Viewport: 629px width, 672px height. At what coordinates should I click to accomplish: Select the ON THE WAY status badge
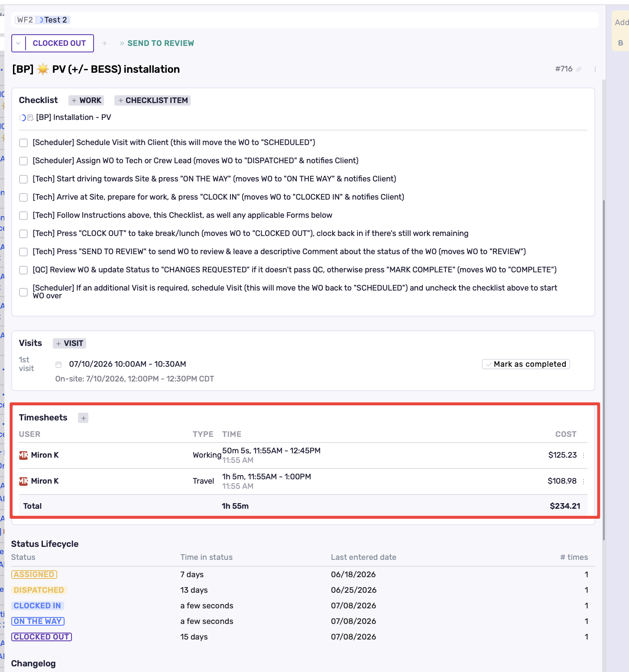(38, 621)
